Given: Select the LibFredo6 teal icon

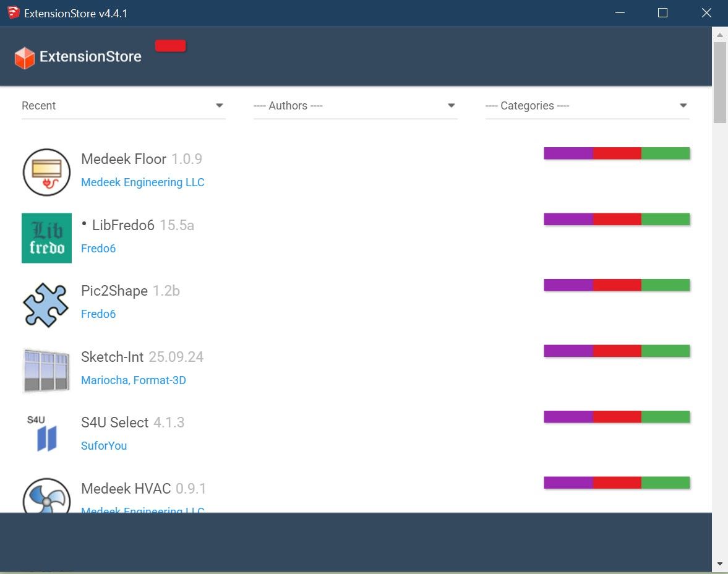Looking at the screenshot, I should pyautogui.click(x=46, y=238).
